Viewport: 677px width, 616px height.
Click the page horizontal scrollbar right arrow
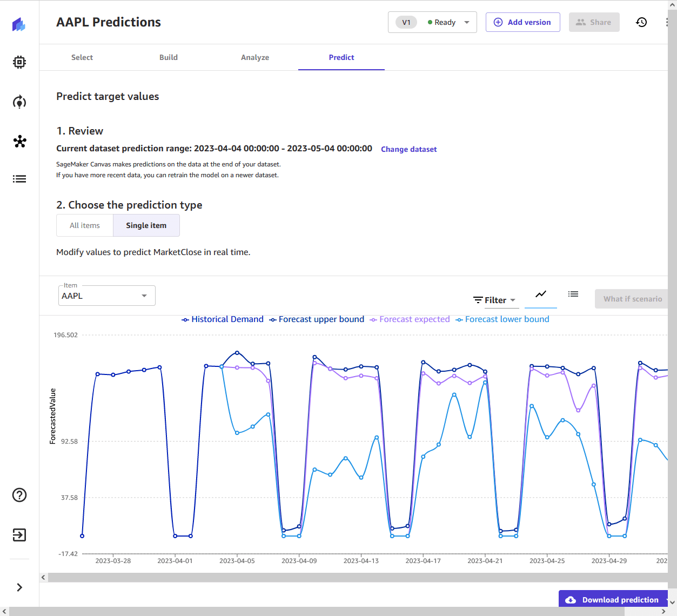tap(663, 611)
